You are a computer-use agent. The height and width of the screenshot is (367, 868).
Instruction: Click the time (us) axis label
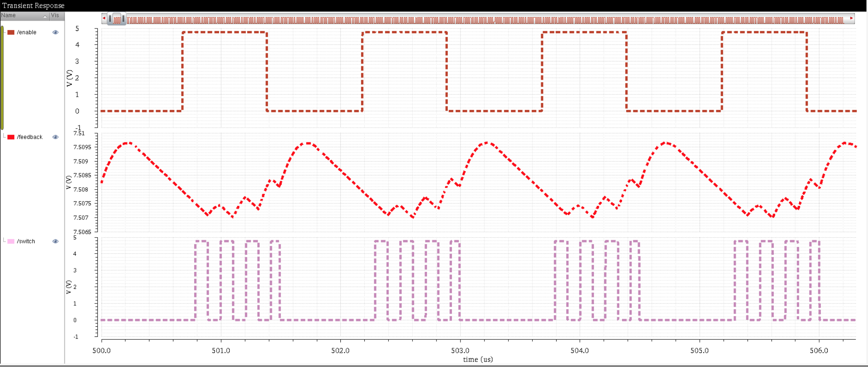[478, 360]
